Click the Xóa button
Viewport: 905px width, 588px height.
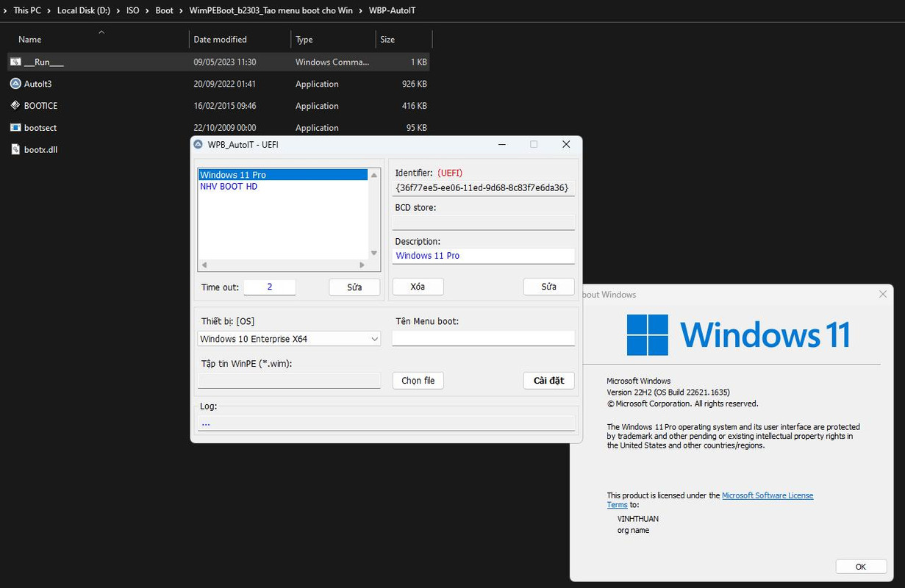[x=418, y=286]
